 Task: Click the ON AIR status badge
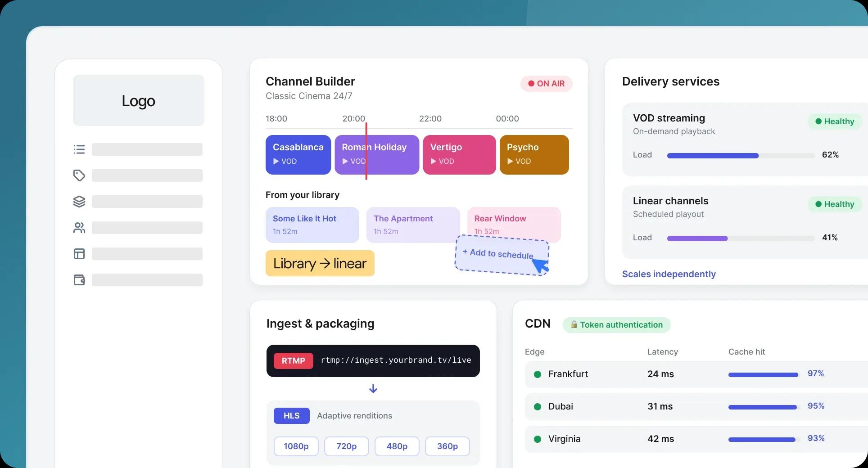click(547, 84)
